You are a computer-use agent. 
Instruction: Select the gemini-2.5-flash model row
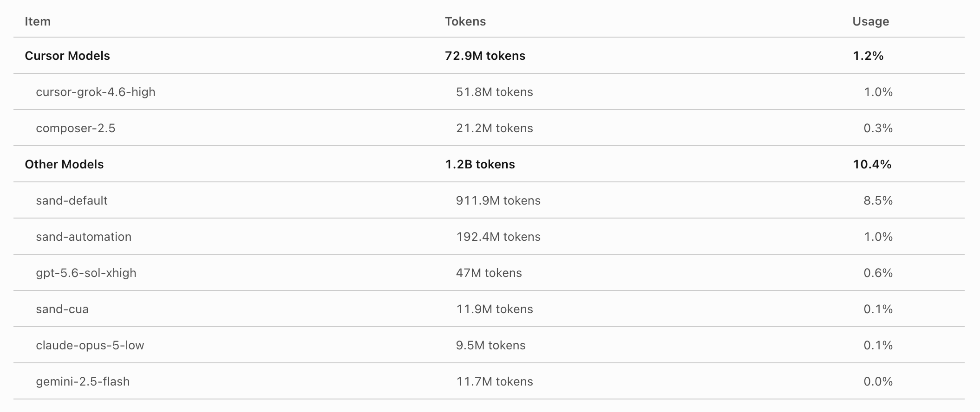(x=489, y=381)
